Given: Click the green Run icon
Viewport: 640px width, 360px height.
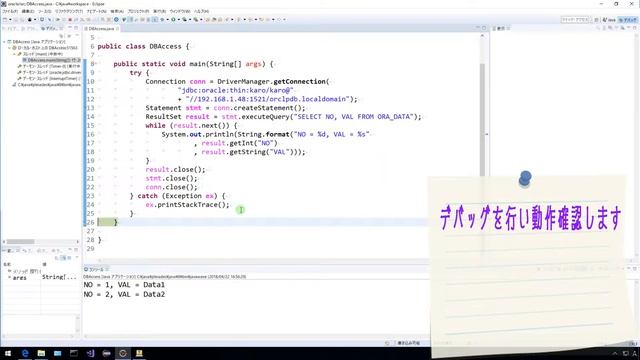Looking at the screenshot, I should pyautogui.click(x=173, y=20).
